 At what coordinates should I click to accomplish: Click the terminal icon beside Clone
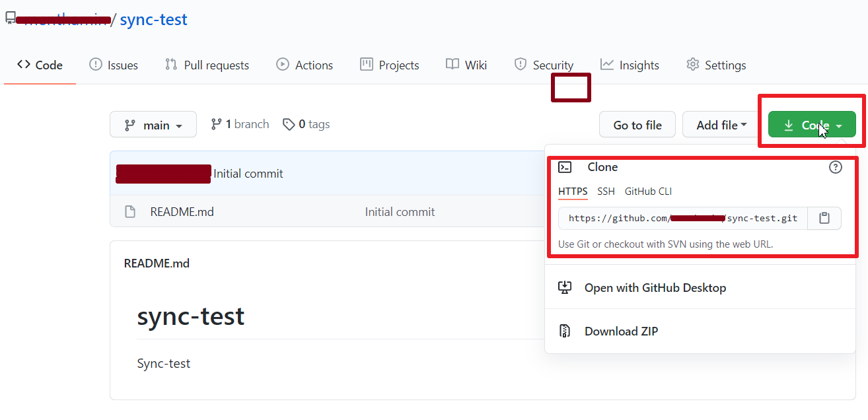click(565, 167)
